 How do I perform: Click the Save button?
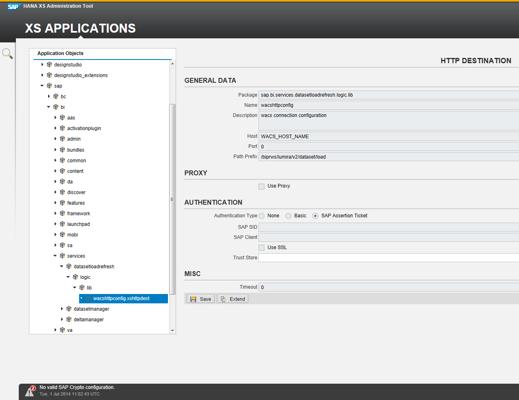[x=201, y=299]
